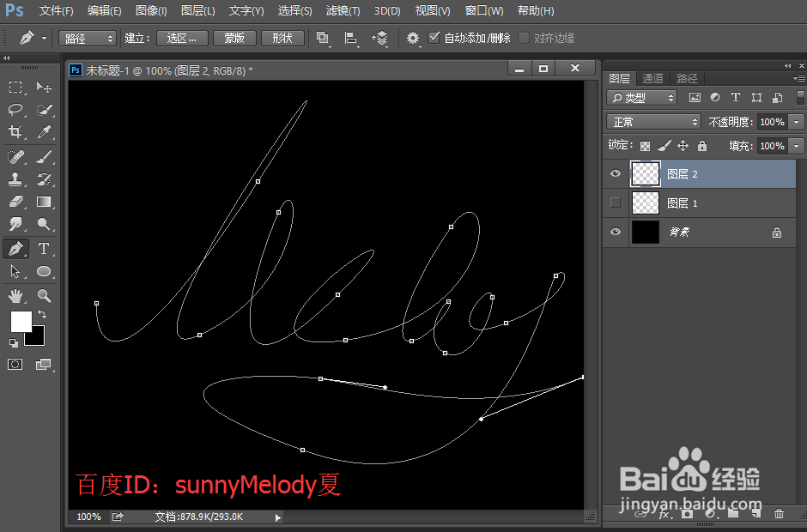Filter layers by pixel type
This screenshot has width=807, height=532.
695,97
